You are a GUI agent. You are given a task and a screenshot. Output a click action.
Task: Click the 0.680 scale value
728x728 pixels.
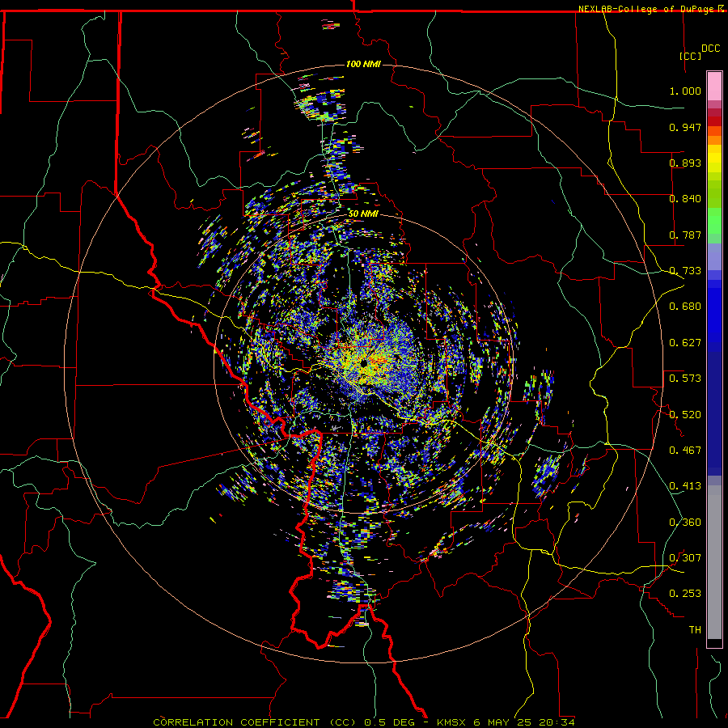(685, 307)
